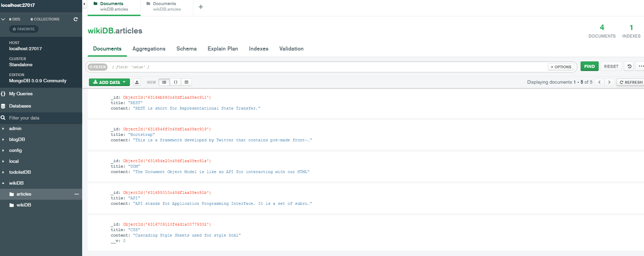Expand query OPTIONS
This screenshot has height=256, width=644.
(x=561, y=67)
